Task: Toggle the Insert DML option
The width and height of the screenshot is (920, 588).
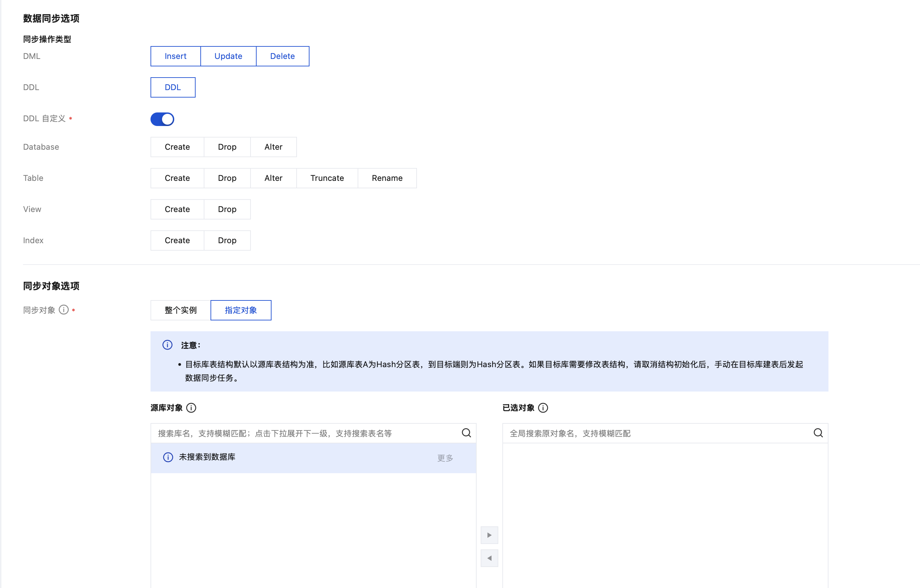Action: 175,56
